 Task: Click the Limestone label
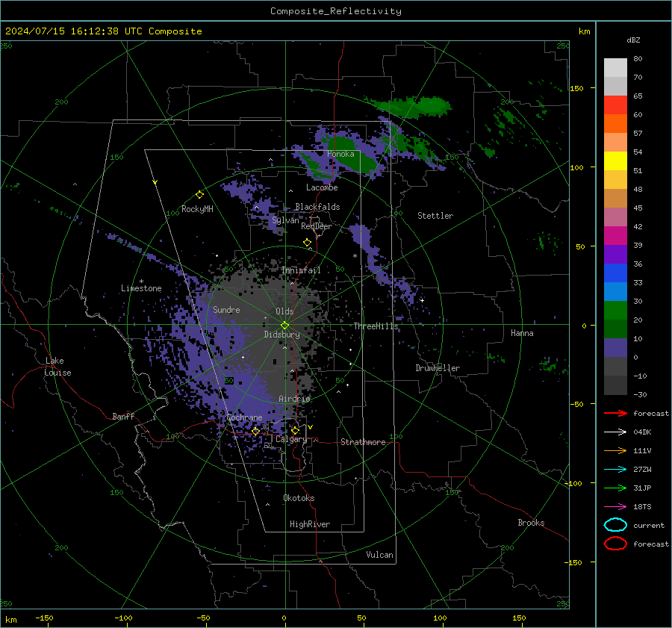click(x=141, y=288)
